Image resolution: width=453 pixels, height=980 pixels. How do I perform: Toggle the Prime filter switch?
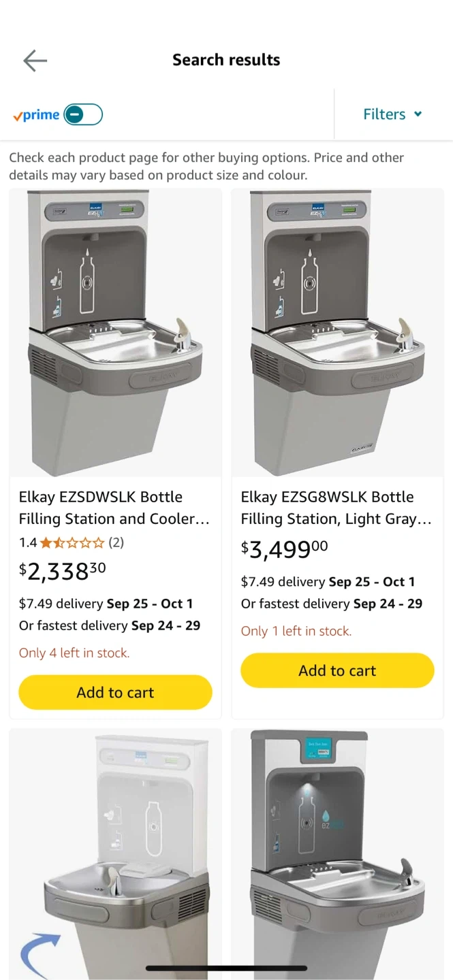tap(83, 115)
